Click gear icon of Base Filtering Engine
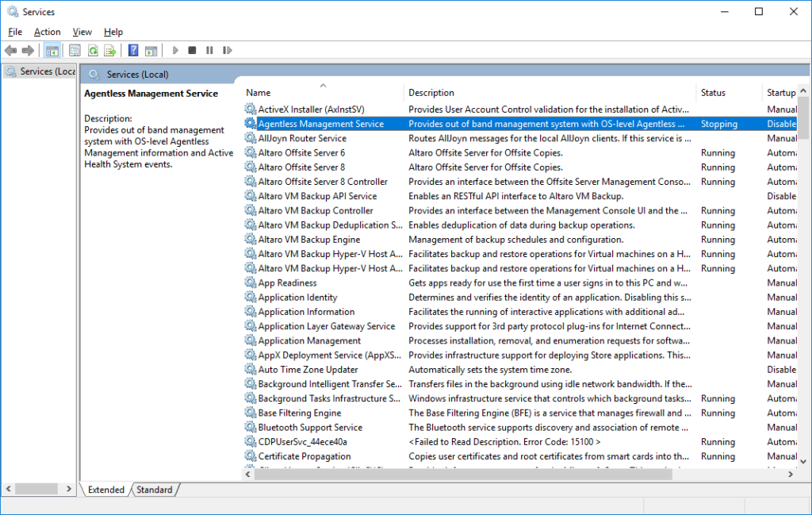The height and width of the screenshot is (515, 812). pyautogui.click(x=250, y=413)
